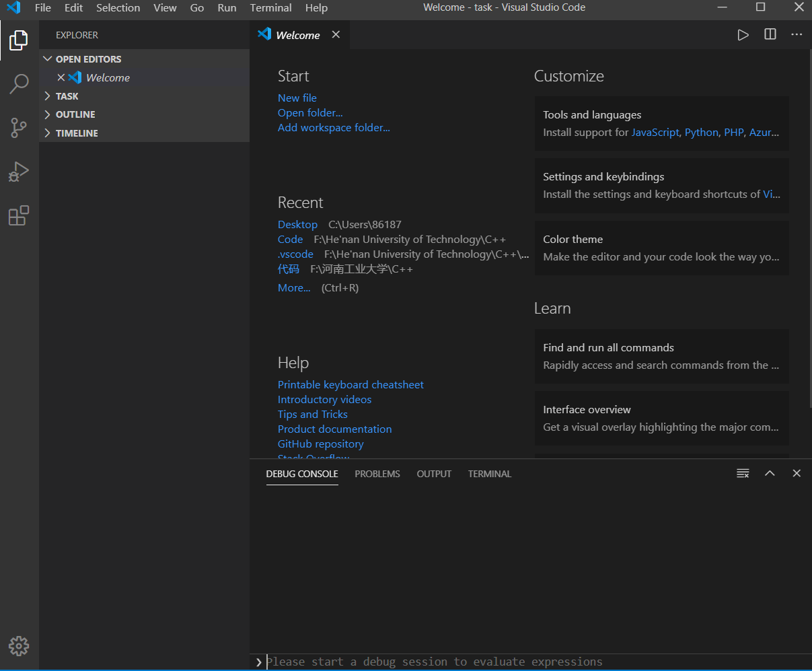The width and height of the screenshot is (812, 671).
Task: Open the Tips and Tricks link
Action: click(x=313, y=414)
